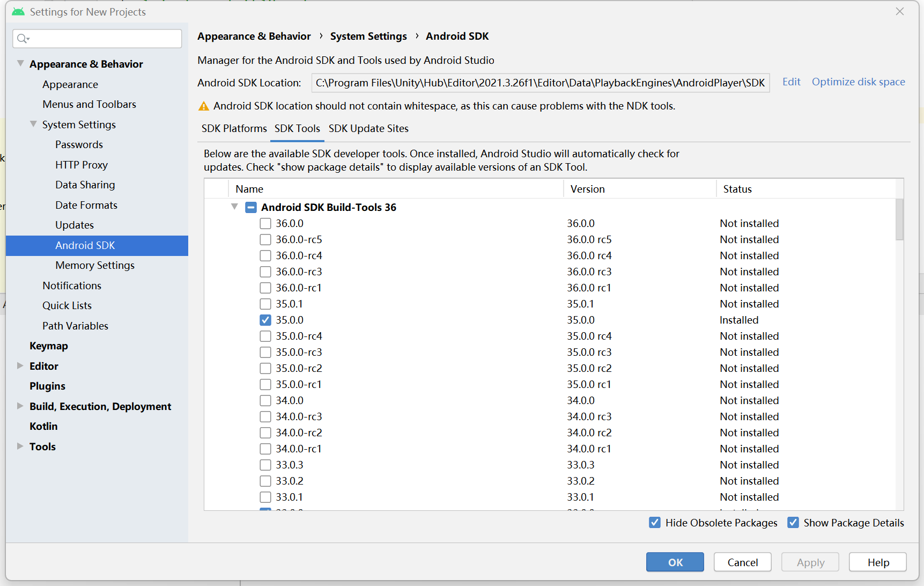Click the Edit SDK location link
The height and width of the screenshot is (586, 924).
(791, 82)
